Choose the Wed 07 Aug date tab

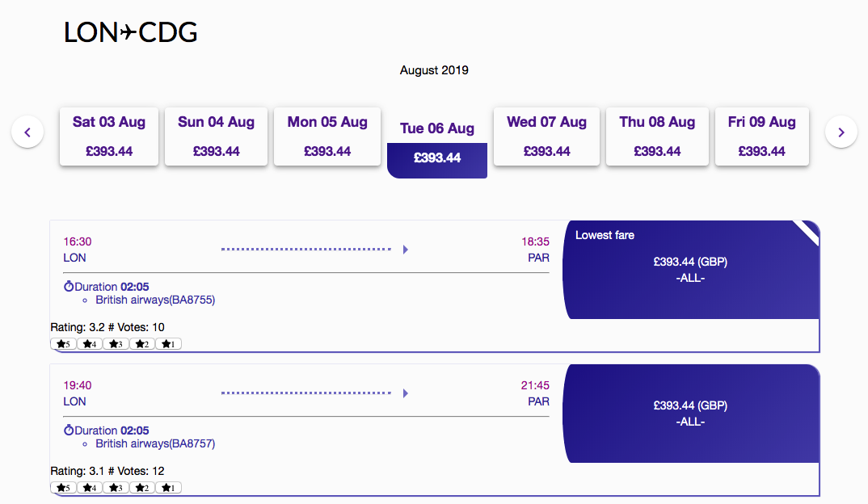point(546,136)
